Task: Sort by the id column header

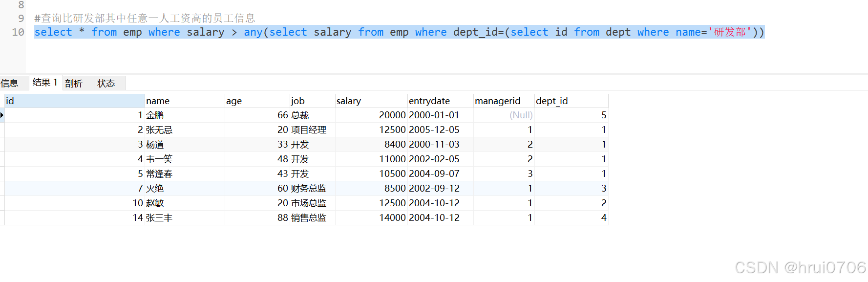Action: click(75, 101)
